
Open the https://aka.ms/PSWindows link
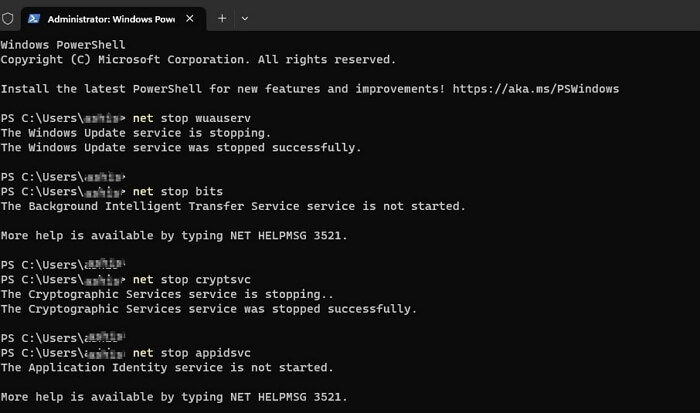(x=535, y=88)
